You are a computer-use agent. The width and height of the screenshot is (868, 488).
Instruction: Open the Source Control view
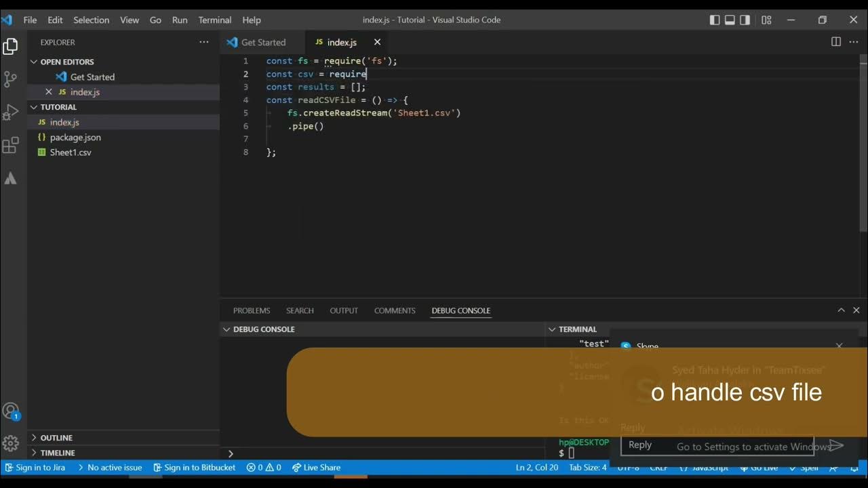[x=10, y=79]
